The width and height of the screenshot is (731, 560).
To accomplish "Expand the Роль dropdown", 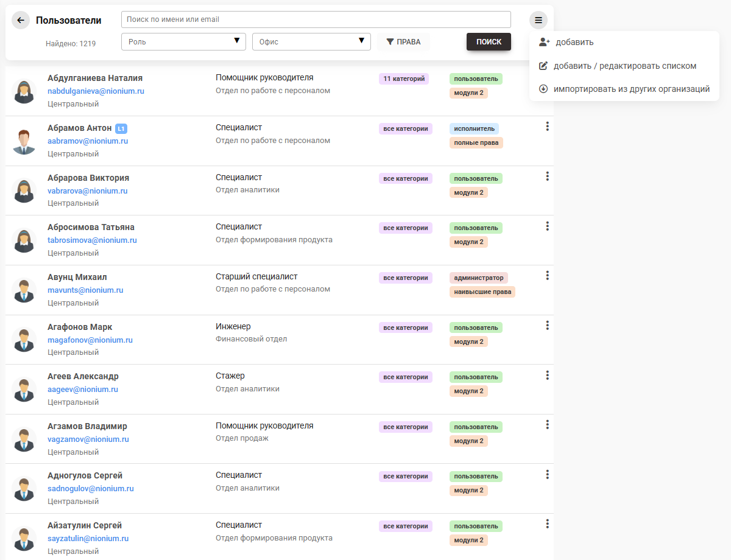I will (x=183, y=42).
